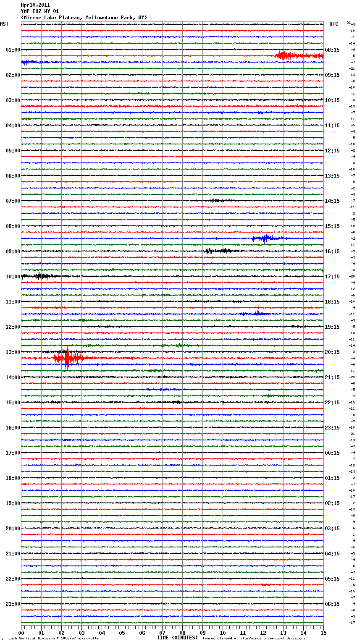
Task: Click the 06:15 UTC time label
Action: [x=332, y=604]
